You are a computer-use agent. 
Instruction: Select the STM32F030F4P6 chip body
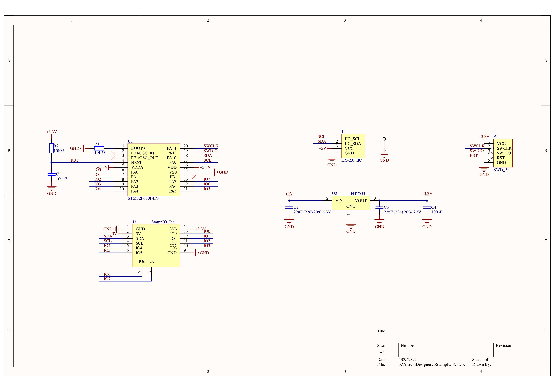point(154,170)
